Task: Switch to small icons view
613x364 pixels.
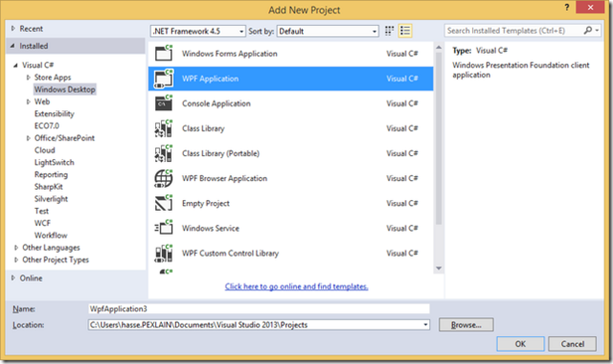Action: click(390, 31)
